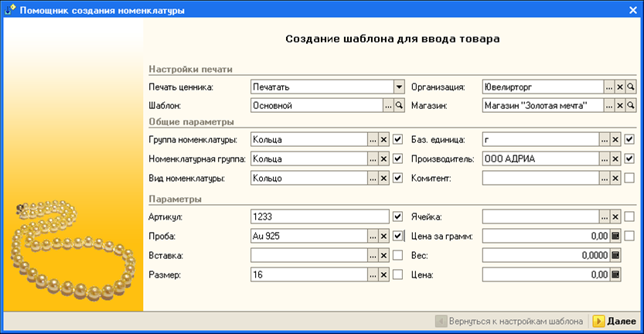Viewport: 644px width, 334px height.
Task: Focus the Производитель field ООО АДРИА
Action: point(540,159)
